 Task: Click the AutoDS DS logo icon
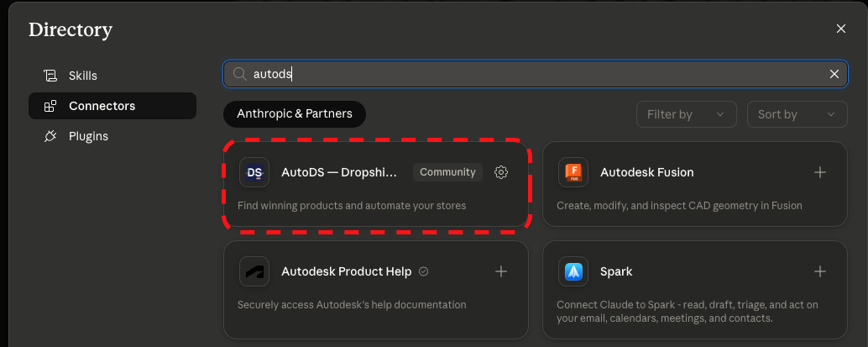tap(254, 172)
